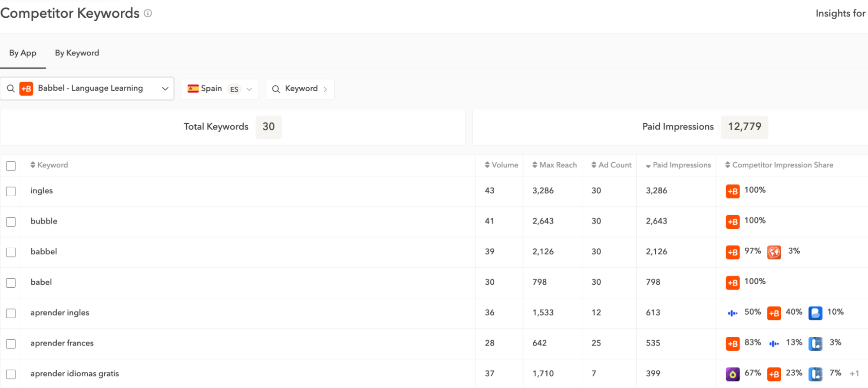Check the box for keyword babbel
The width and height of the screenshot is (868, 388).
[11, 252]
